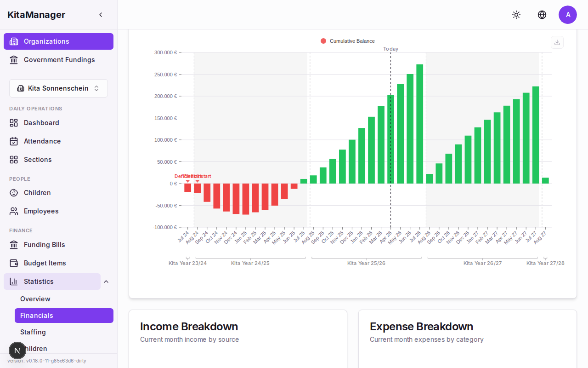The image size is (588, 368).
Task: Collapse the Statistics submenu arrow
Action: (106, 282)
